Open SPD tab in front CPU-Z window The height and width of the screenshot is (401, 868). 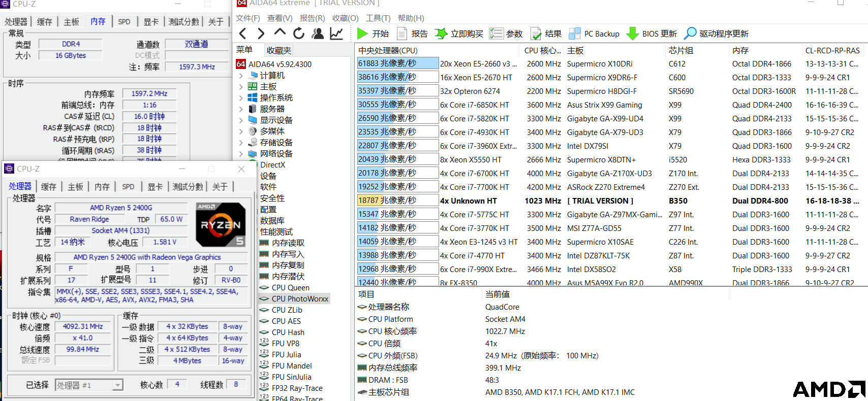click(x=129, y=187)
